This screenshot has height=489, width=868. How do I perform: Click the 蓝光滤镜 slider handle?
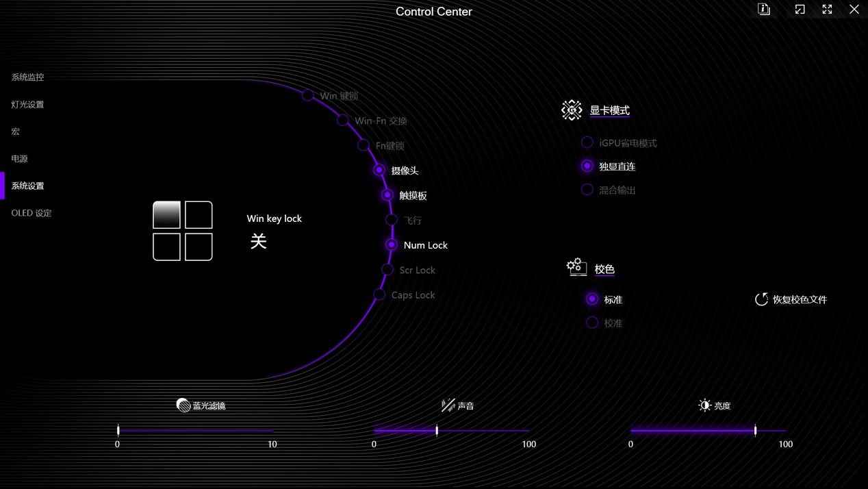(118, 430)
